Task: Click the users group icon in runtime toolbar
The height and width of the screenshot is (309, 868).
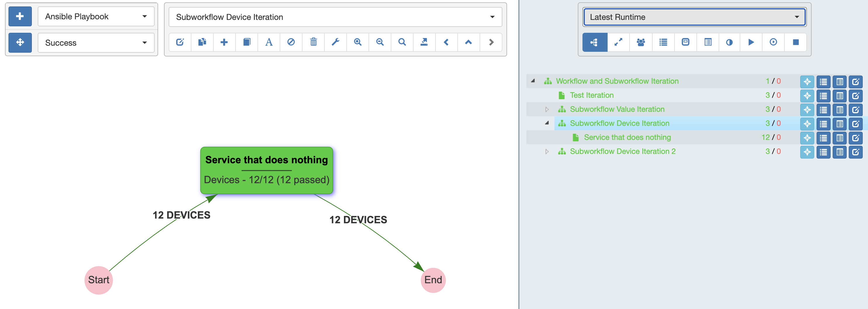Action: point(641,42)
